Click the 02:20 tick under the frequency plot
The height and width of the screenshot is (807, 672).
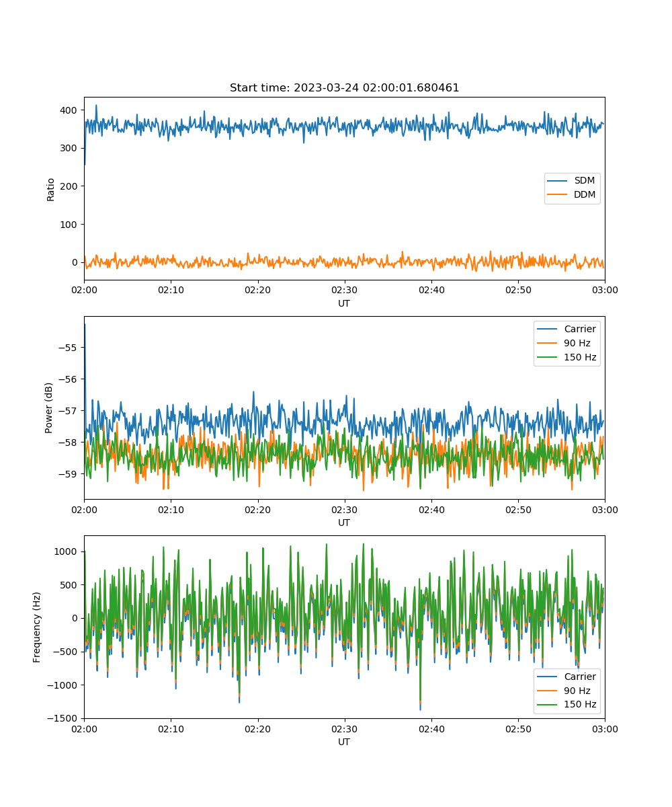pos(258,728)
